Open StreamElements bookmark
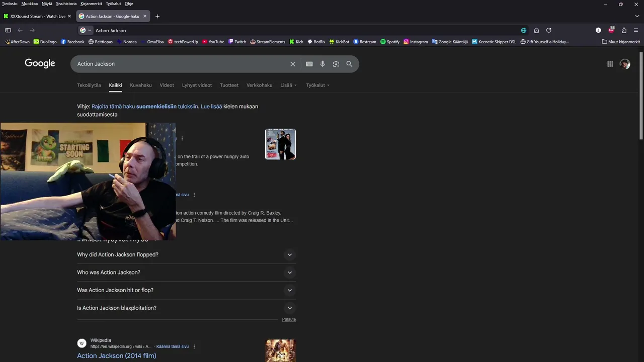Image resolution: width=644 pixels, height=362 pixels. (268, 42)
